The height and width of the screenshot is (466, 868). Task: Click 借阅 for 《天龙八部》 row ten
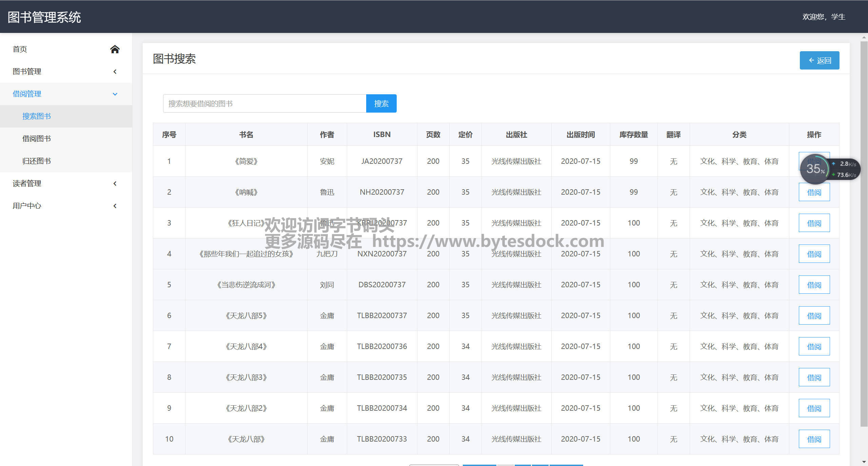click(814, 439)
